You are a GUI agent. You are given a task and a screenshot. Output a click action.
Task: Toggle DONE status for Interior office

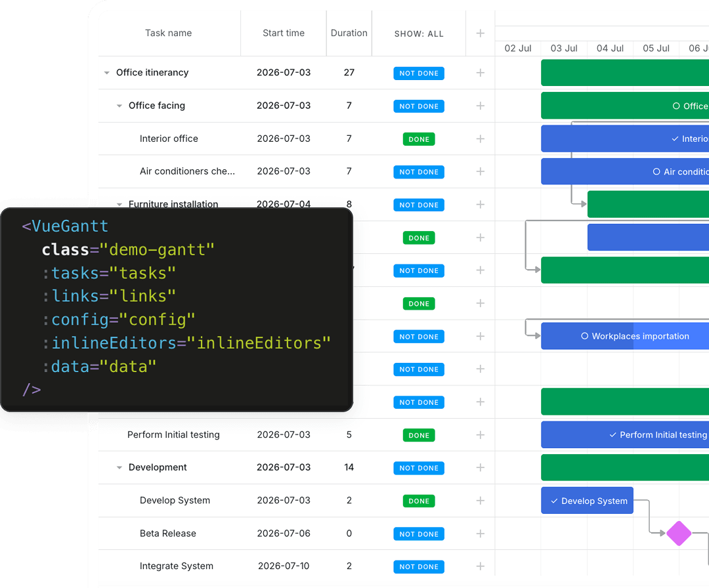tap(419, 139)
